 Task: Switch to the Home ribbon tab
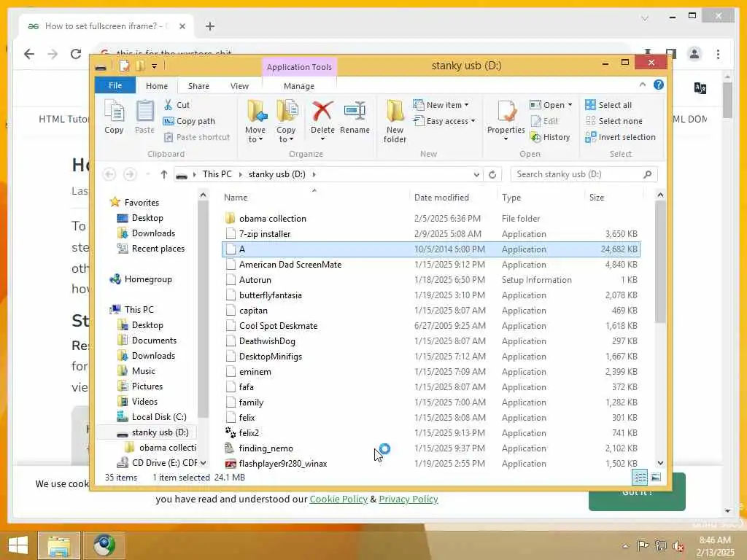tap(157, 86)
